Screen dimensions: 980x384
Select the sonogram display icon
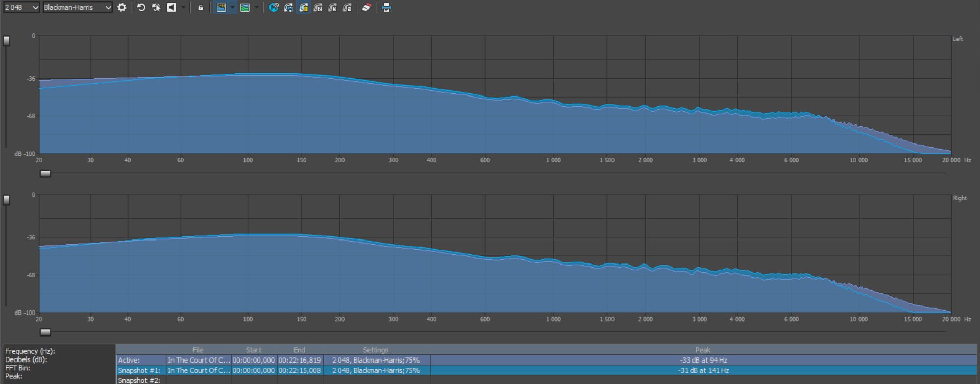(245, 7)
